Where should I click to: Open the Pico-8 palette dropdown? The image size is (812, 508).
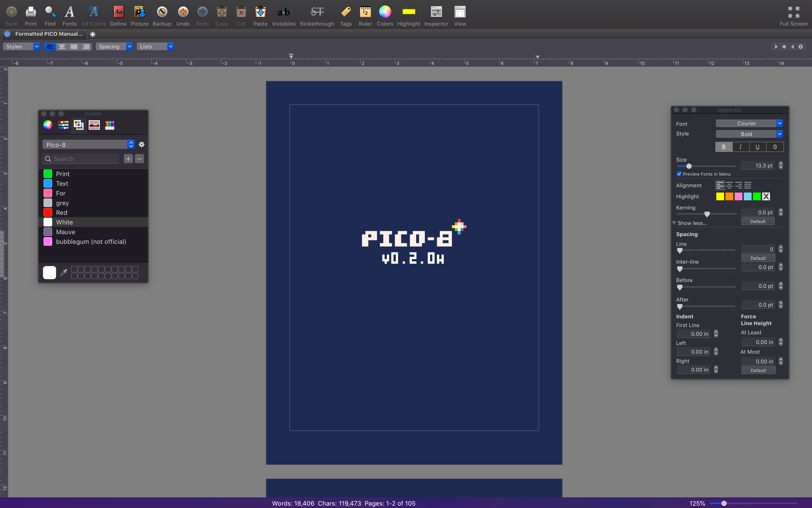pos(89,145)
